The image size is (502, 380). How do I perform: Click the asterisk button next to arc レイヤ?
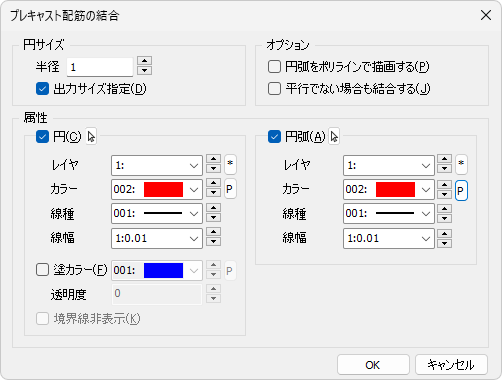tap(461, 165)
